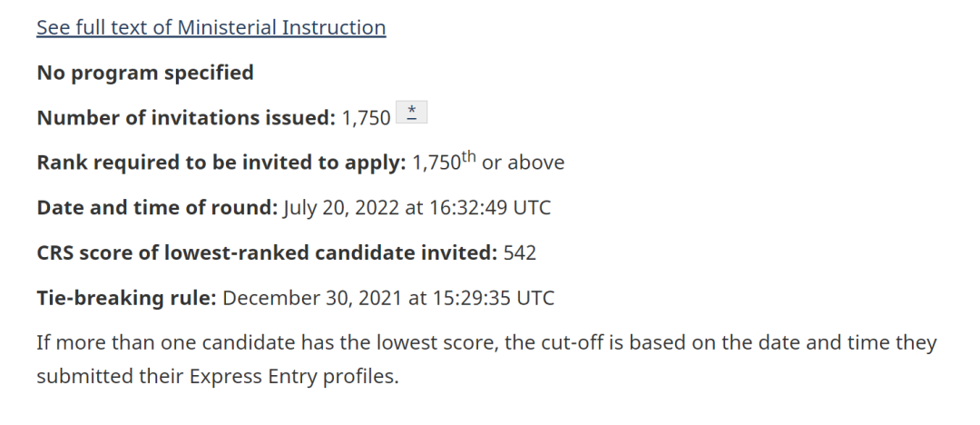Click 'Rank required to be invited to apply' label
Viewport: 980px width, 425px height.
click(220, 163)
